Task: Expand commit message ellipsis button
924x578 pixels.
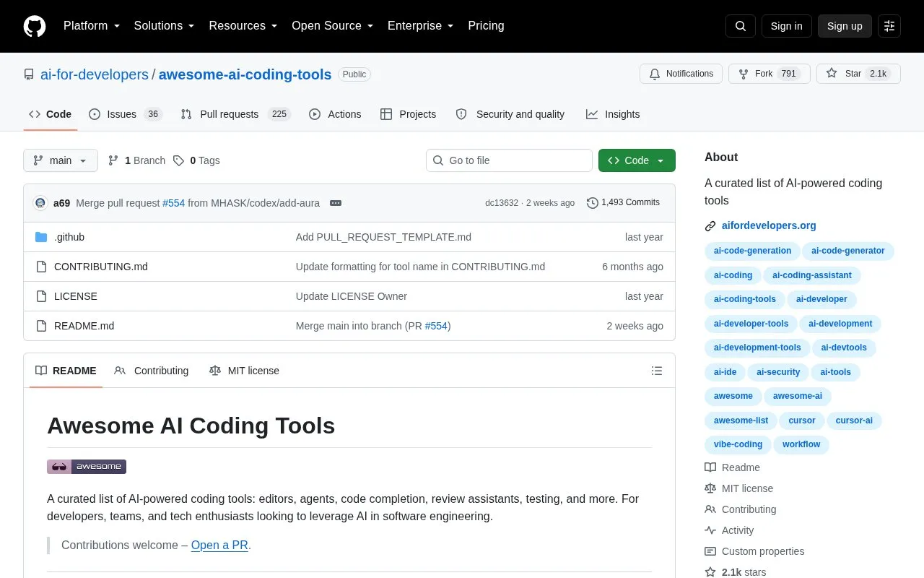Action: point(336,203)
